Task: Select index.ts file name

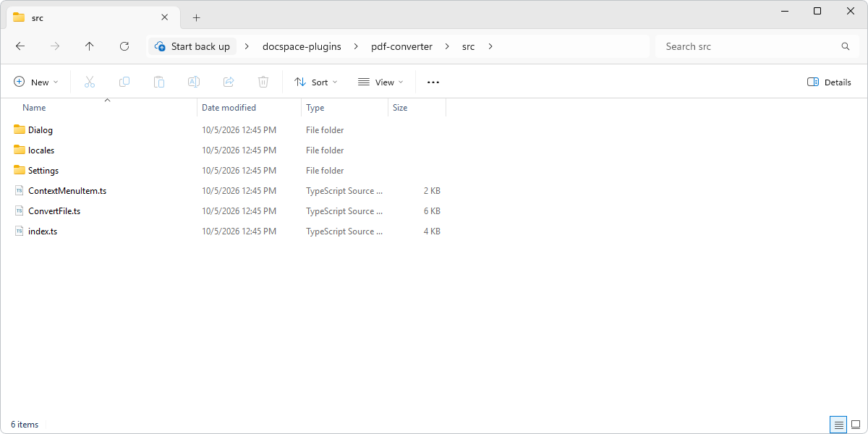Action: (x=43, y=231)
